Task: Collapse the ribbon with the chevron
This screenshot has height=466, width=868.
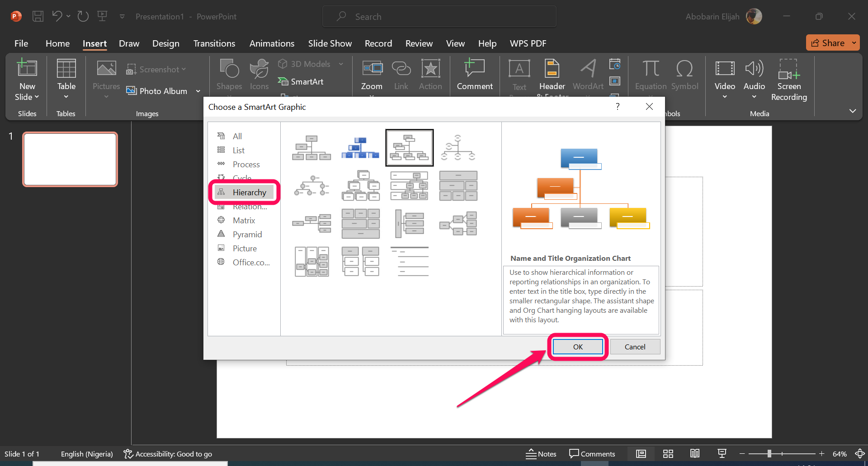Action: (854, 111)
